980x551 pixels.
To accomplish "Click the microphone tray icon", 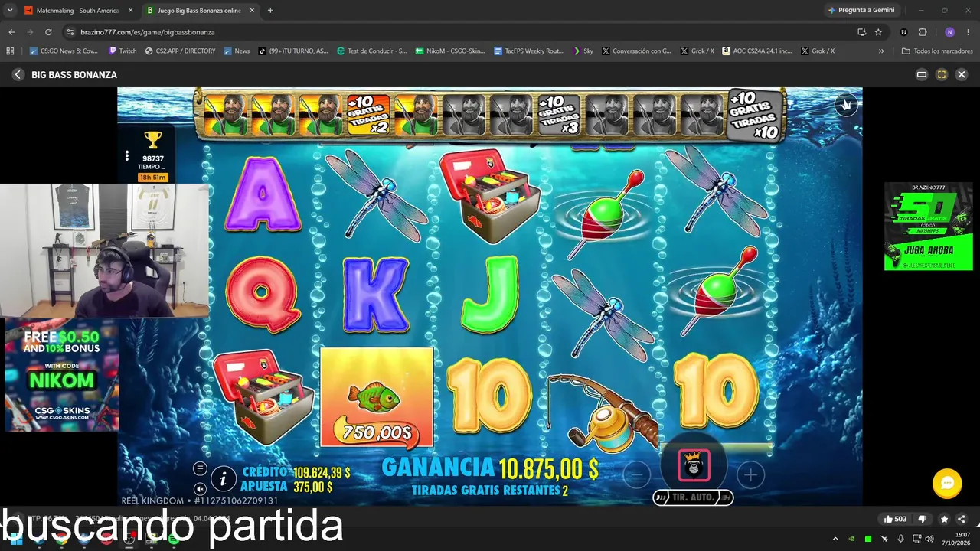I will click(x=900, y=539).
